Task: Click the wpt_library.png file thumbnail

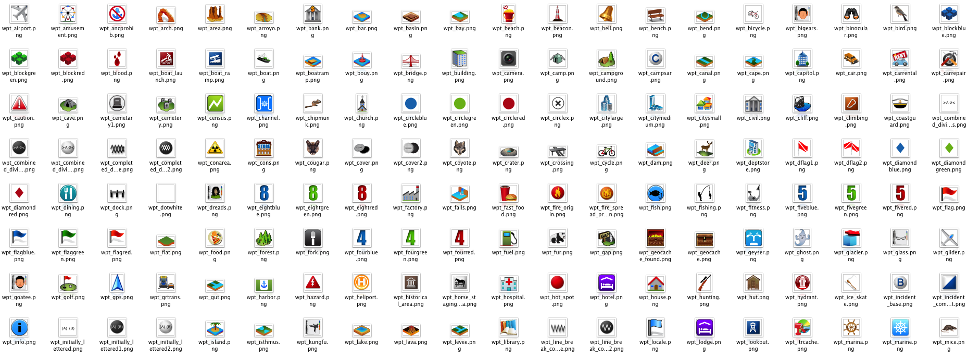Action: coord(508,327)
